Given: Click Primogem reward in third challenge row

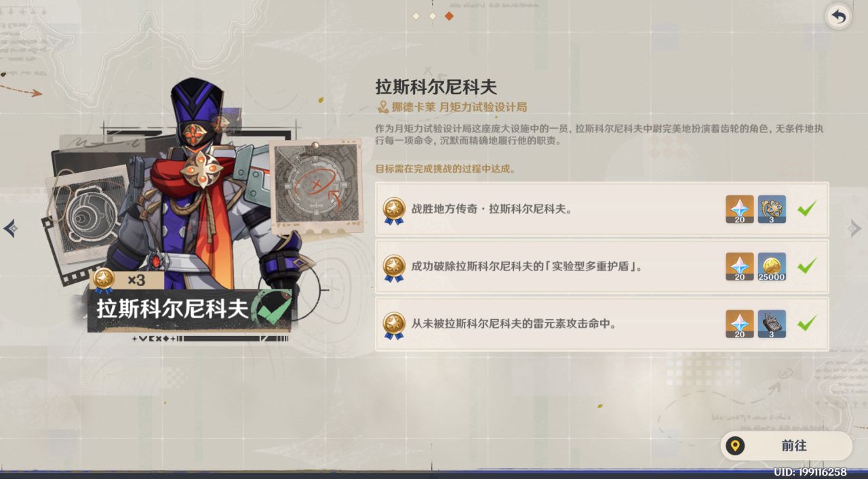Looking at the screenshot, I should pyautogui.click(x=739, y=325).
